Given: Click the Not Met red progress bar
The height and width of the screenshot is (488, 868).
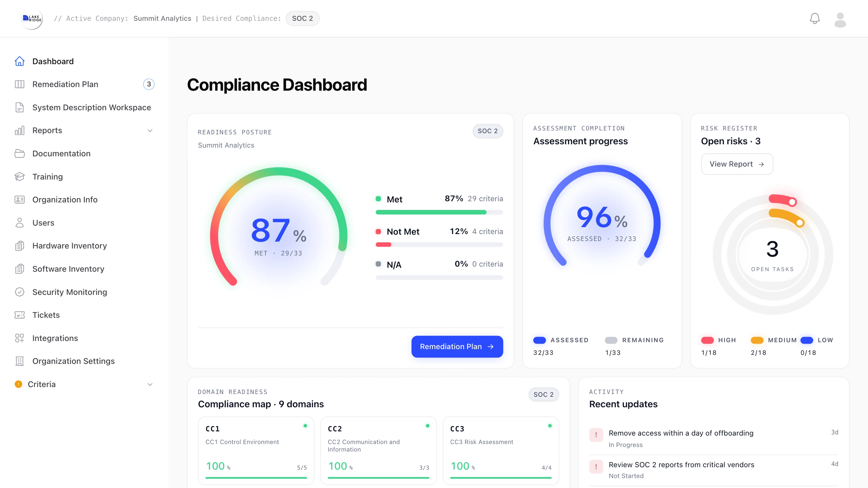Looking at the screenshot, I should click(439, 245).
